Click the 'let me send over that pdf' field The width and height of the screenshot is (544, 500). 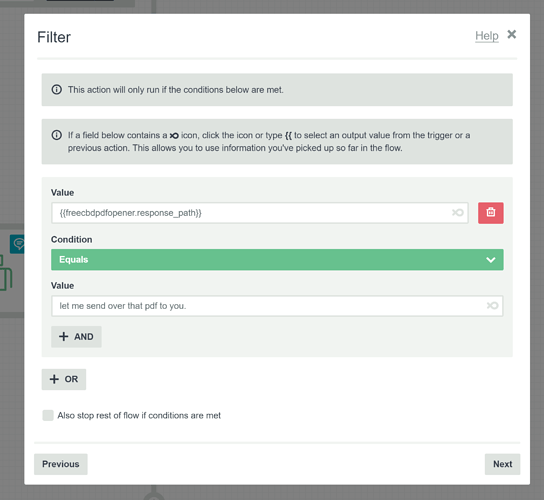coord(277,306)
